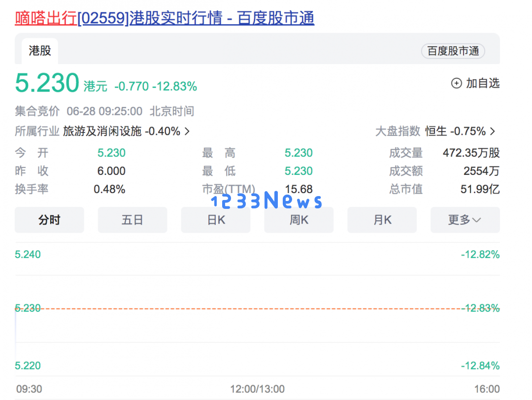The width and height of the screenshot is (532, 400).
Task: Click the timestamp 06-28 09:25:00
Action: (104, 111)
